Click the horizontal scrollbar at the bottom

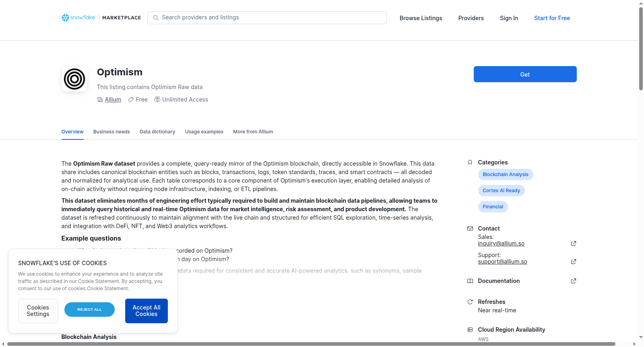(x=311, y=344)
